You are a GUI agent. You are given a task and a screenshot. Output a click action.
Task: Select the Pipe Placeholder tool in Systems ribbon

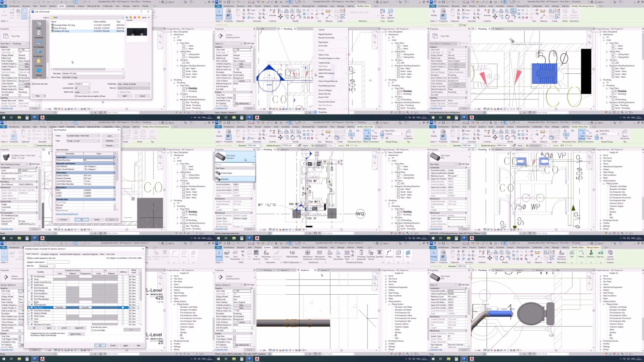(x=338, y=255)
